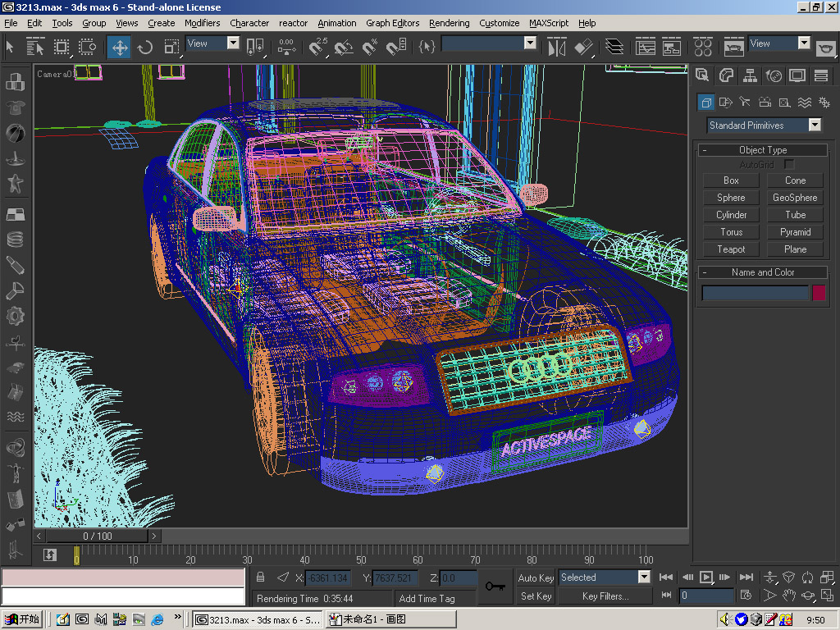
Task: Click the reactor Wind weathervane icon
Action: click(15, 342)
